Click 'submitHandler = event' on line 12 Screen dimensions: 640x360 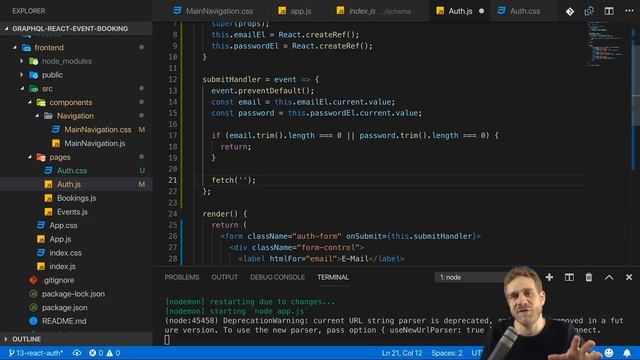click(249, 79)
